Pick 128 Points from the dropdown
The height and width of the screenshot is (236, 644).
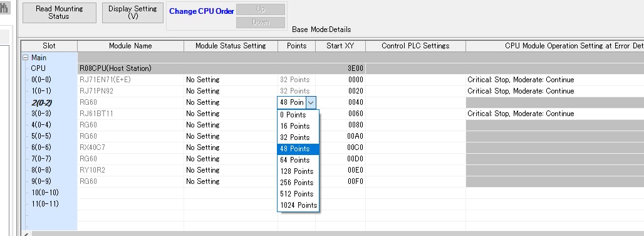tap(298, 171)
